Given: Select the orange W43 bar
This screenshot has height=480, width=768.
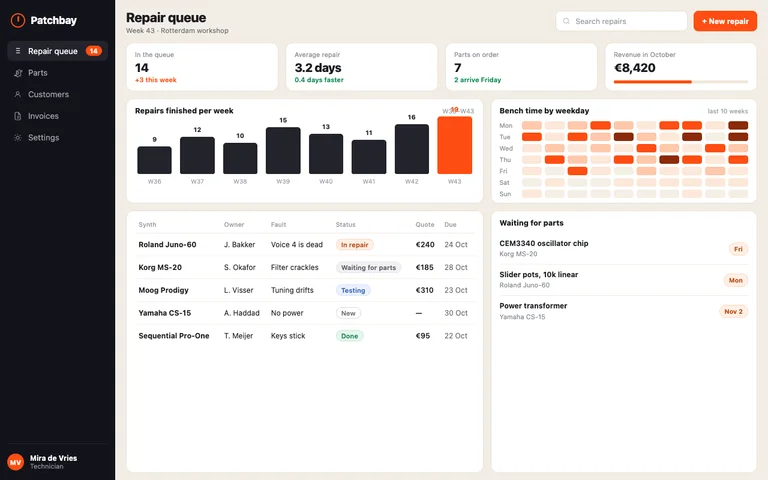Looking at the screenshot, I should click(455, 145).
